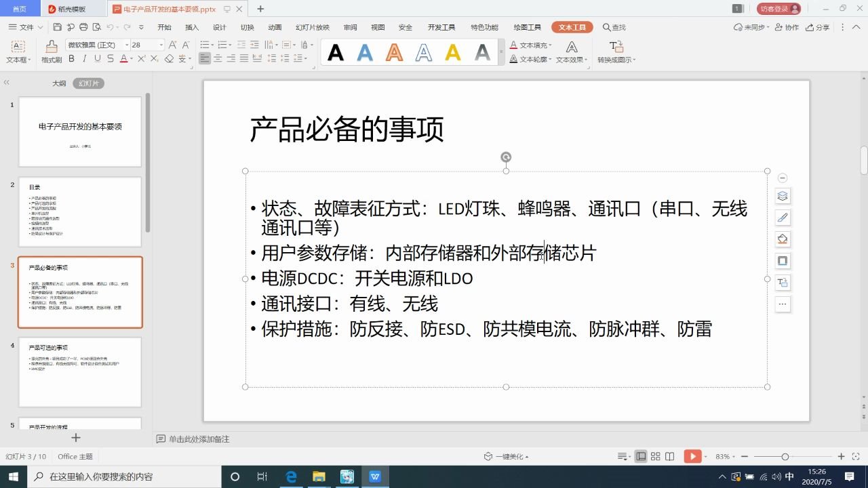Switch panel to 大纲 outline mode
This screenshot has height=488, width=868.
pyautogui.click(x=59, y=83)
